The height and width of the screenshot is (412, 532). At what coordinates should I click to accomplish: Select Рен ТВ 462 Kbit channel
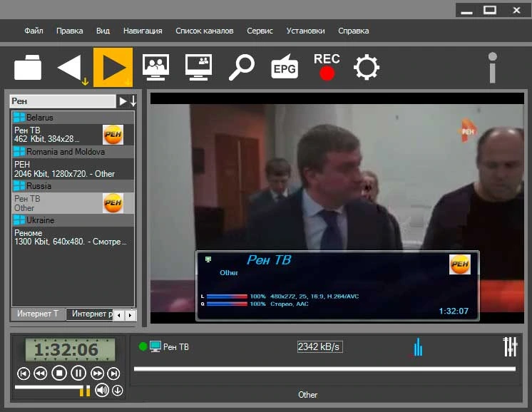pos(73,135)
